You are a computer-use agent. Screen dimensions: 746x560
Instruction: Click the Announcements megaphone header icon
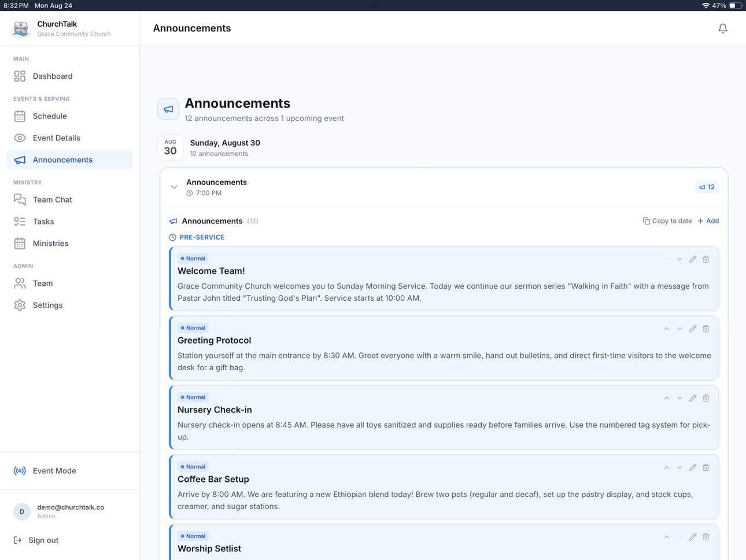click(168, 109)
